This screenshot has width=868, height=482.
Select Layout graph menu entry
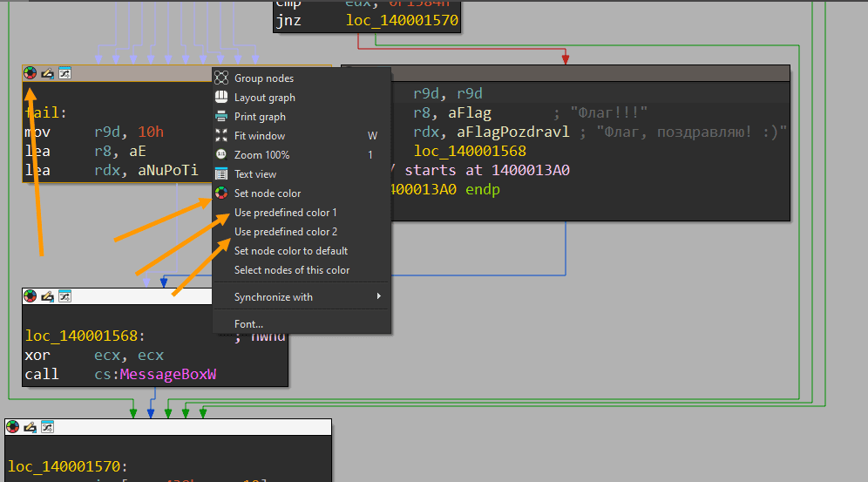click(264, 98)
